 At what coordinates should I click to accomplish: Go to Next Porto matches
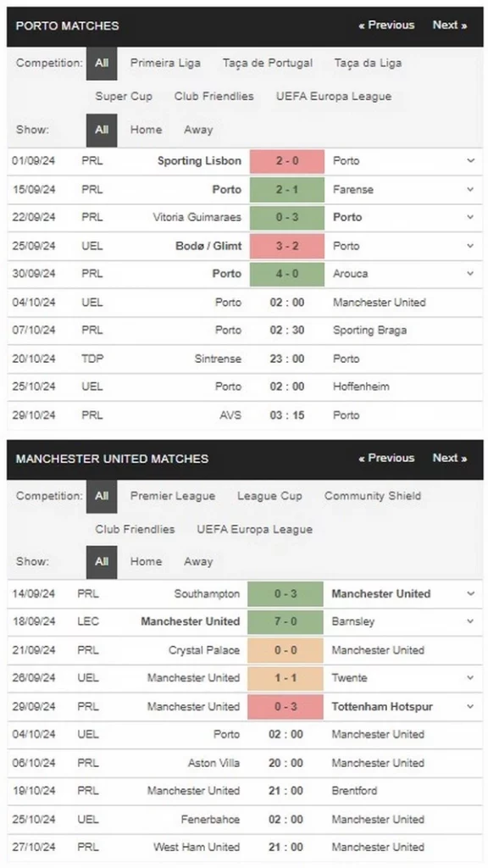click(x=450, y=25)
